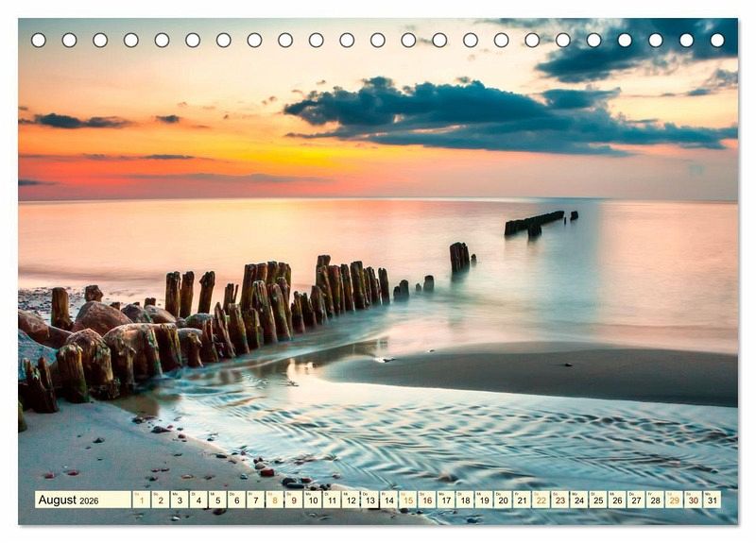The image size is (756, 543).
Task: Click Saturday cell numbered 8
Action: click(x=275, y=500)
